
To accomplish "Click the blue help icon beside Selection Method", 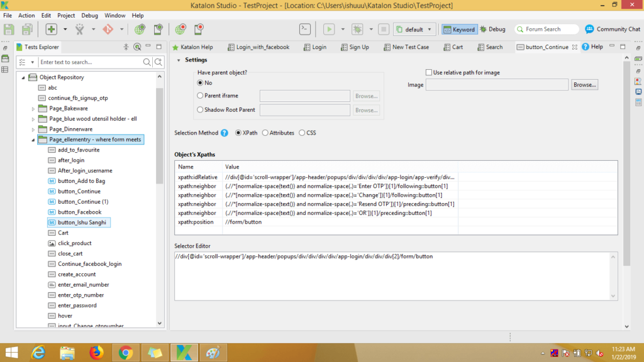I will (x=225, y=133).
